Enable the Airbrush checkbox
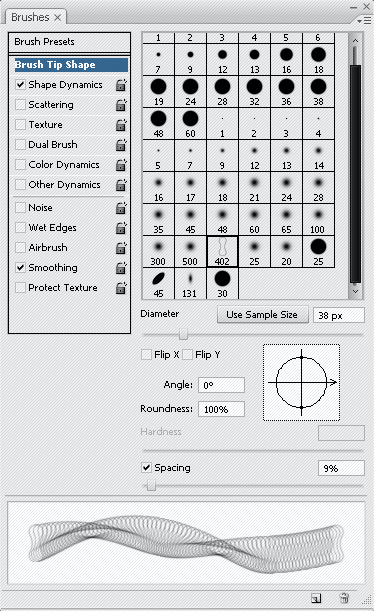The width and height of the screenshot is (374, 611). (20, 247)
